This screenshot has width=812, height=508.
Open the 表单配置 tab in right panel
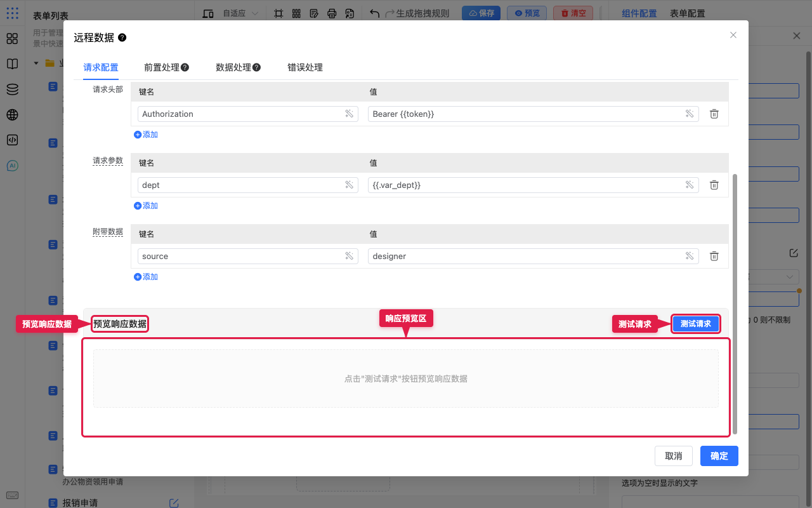pos(687,13)
